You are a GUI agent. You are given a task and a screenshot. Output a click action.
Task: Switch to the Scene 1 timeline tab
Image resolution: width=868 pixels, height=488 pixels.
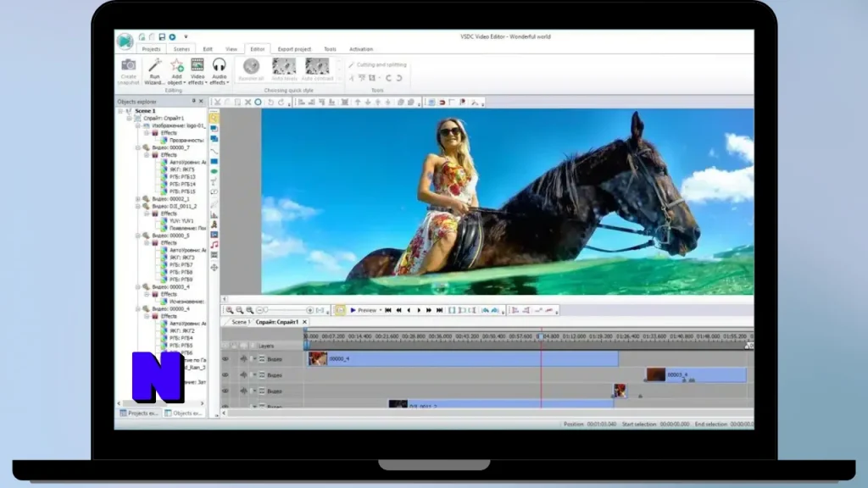tap(240, 322)
